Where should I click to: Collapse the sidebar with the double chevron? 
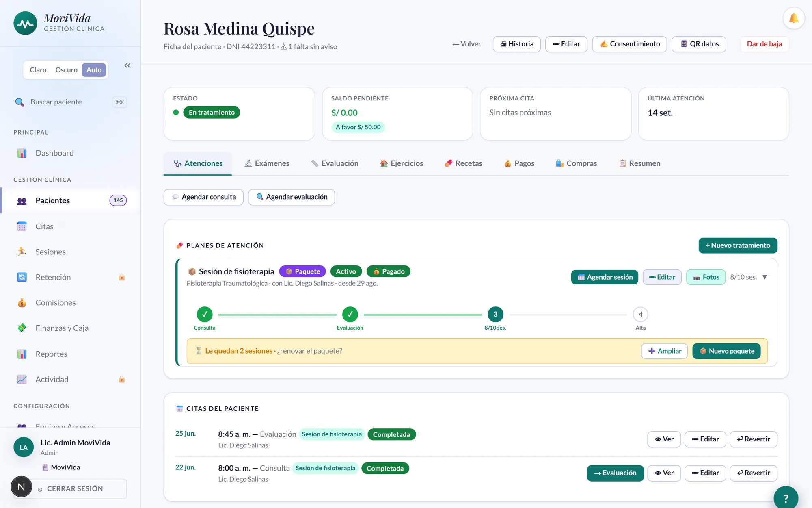pyautogui.click(x=127, y=65)
